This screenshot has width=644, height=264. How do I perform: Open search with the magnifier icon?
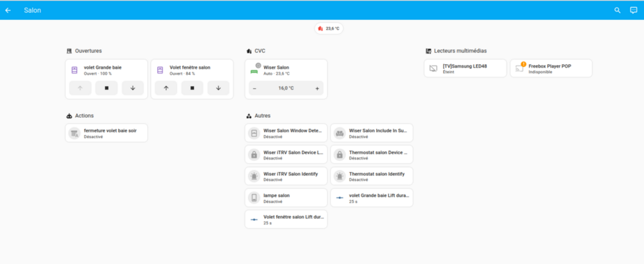(618, 10)
